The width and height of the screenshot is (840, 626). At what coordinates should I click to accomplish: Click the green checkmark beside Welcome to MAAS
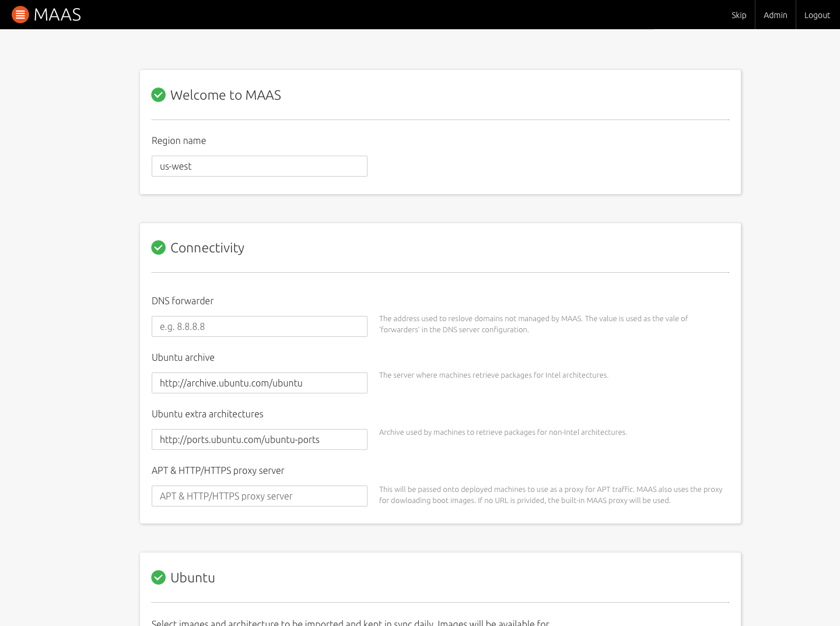159,95
